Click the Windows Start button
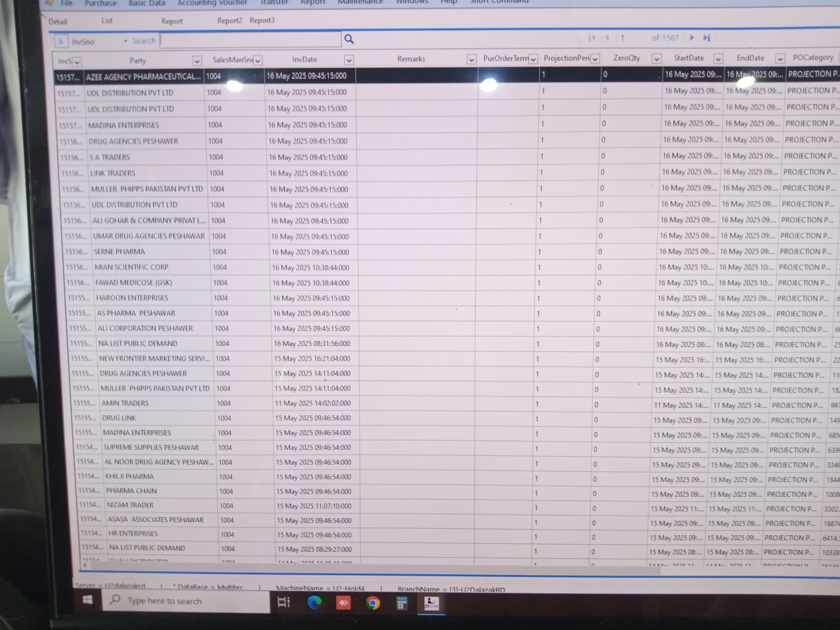 [87, 600]
